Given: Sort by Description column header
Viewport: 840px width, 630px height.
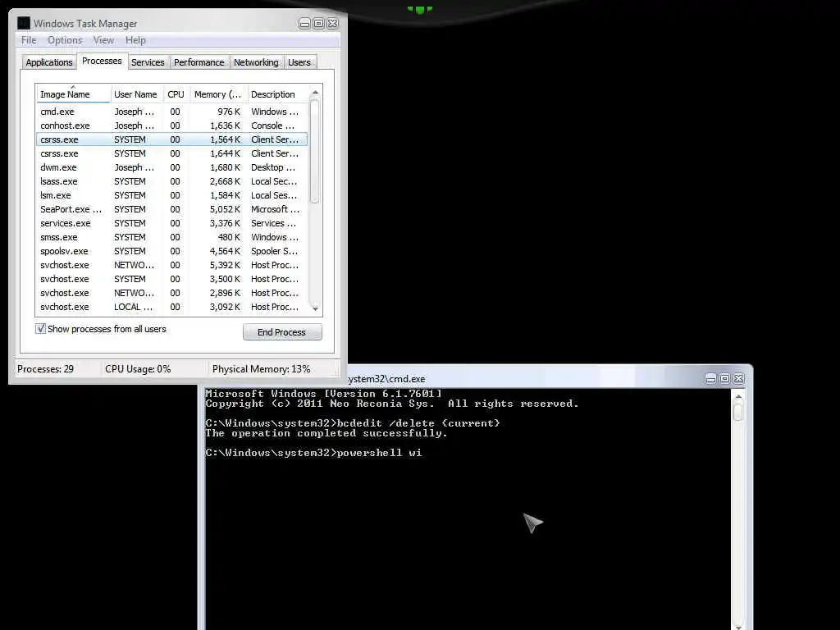Looking at the screenshot, I should 277,94.
